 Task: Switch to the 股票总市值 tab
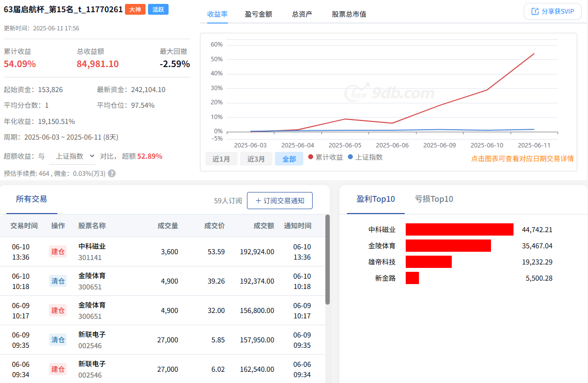[349, 14]
